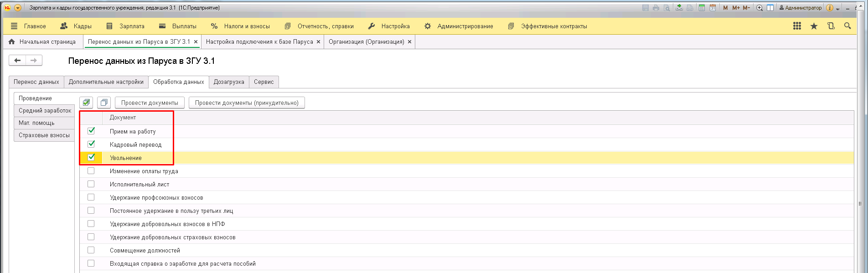Close the Настройка подключения к базе Паруса tab

(x=318, y=41)
